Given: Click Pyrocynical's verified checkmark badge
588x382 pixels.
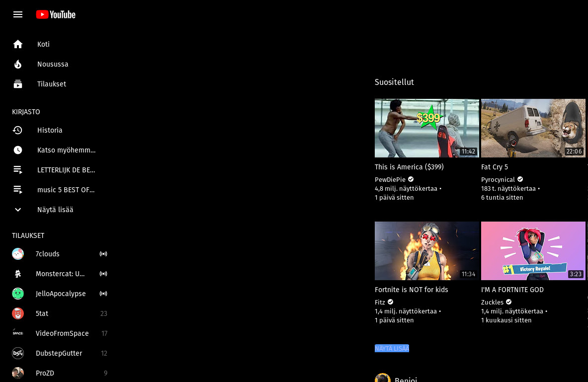Looking at the screenshot, I should pyautogui.click(x=520, y=179).
